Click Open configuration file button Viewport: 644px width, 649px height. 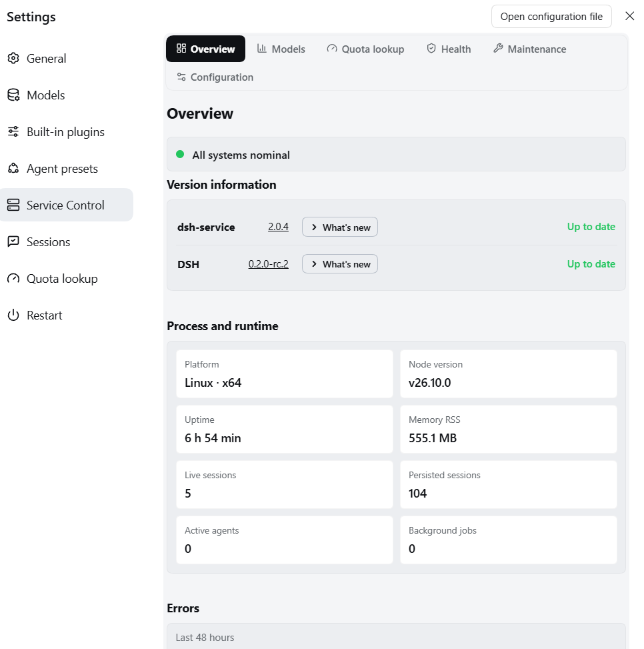coord(551,17)
